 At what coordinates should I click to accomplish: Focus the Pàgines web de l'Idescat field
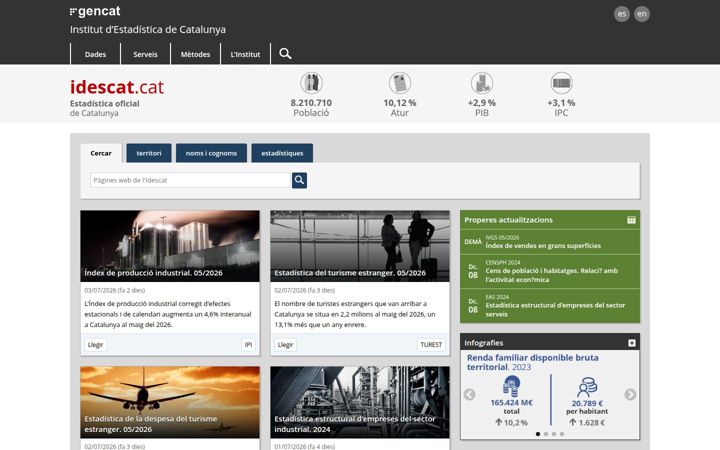point(191,180)
